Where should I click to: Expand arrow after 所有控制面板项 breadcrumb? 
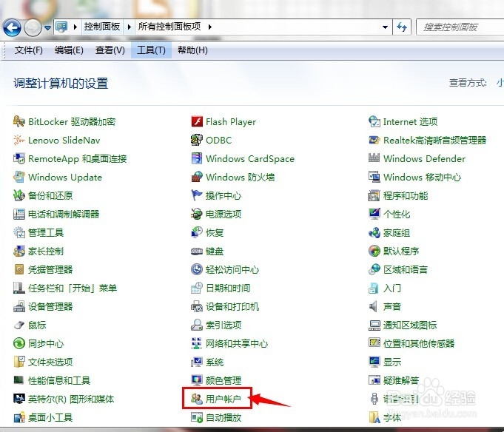210,27
